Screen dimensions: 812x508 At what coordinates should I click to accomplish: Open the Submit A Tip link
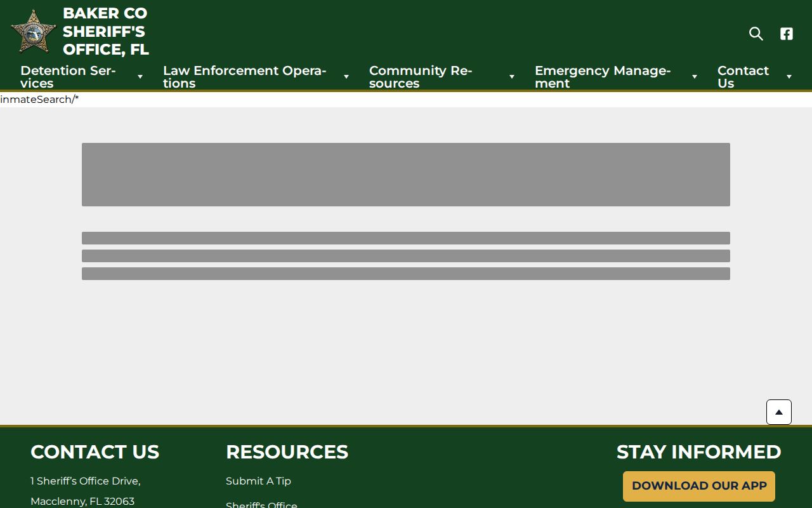point(258,481)
